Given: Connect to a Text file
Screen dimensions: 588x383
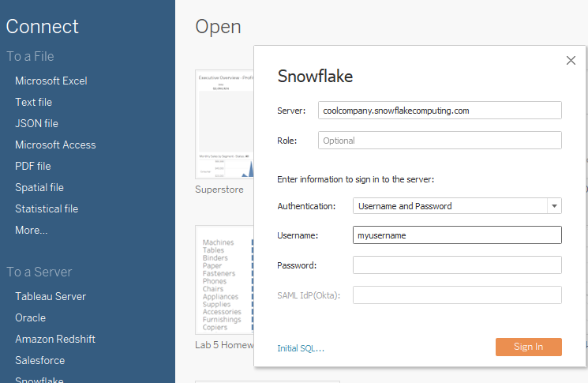Looking at the screenshot, I should coord(33,102).
